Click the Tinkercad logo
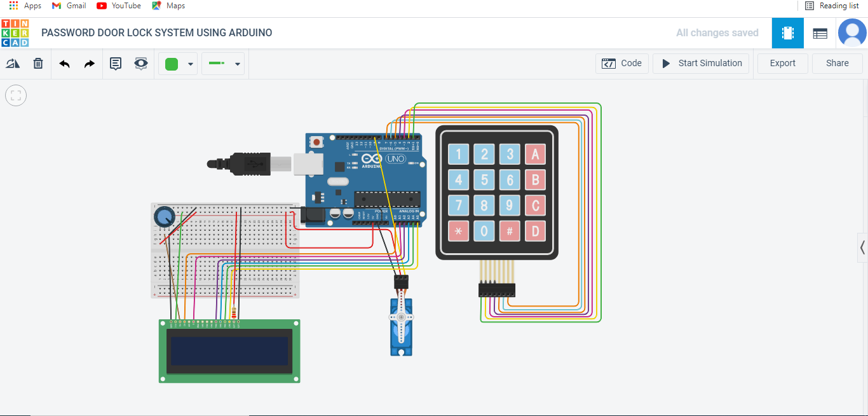 pyautogui.click(x=15, y=33)
